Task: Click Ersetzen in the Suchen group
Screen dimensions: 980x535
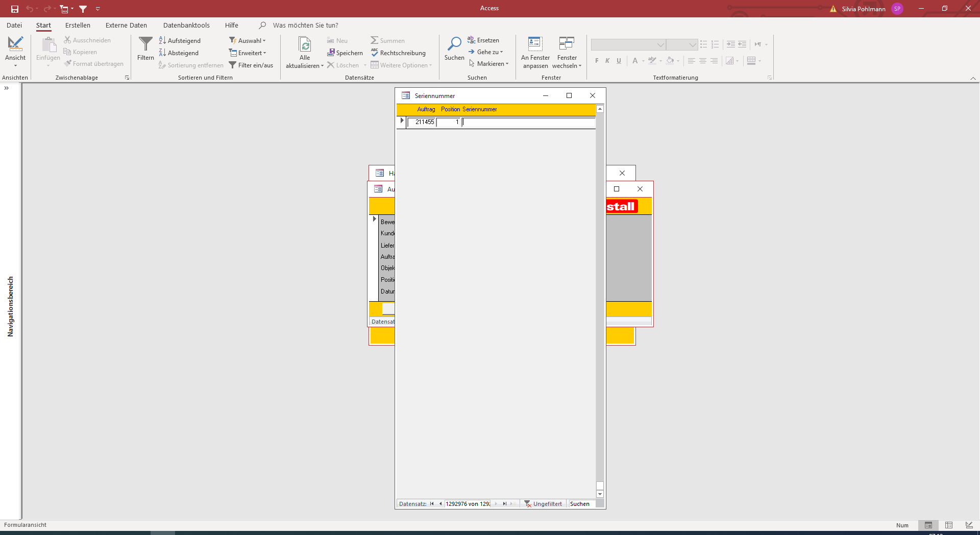Action: click(x=483, y=40)
